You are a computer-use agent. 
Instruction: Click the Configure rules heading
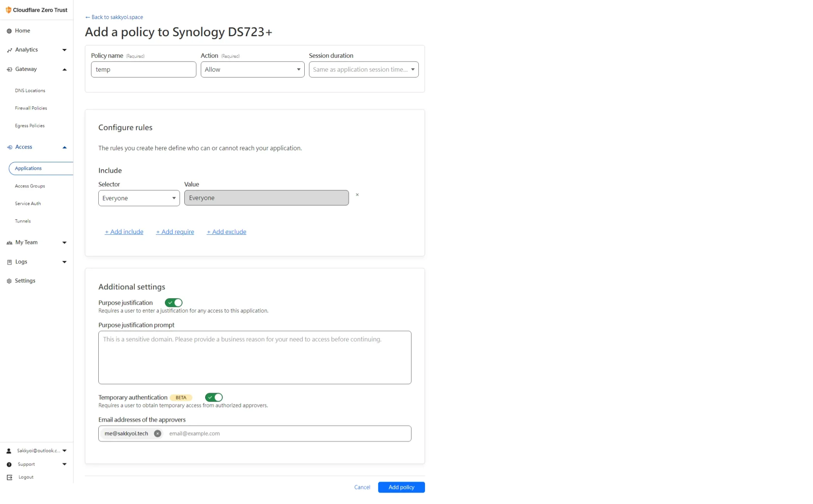pyautogui.click(x=125, y=128)
